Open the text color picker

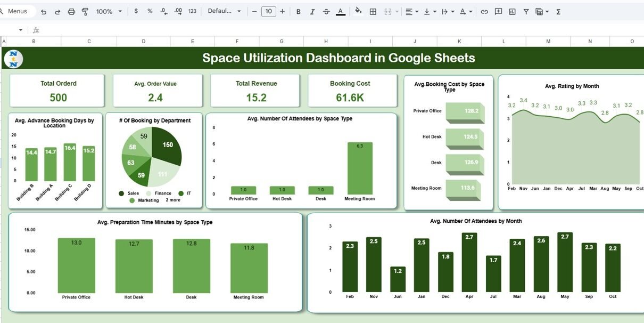click(341, 12)
